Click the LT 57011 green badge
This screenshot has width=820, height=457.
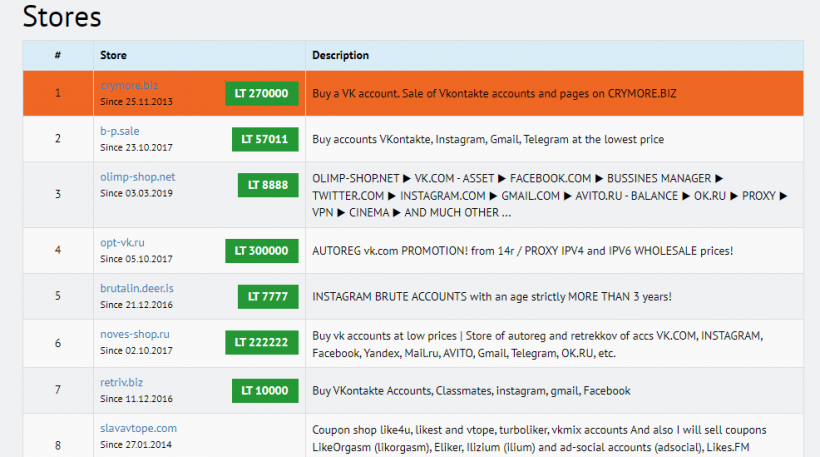[x=265, y=139]
